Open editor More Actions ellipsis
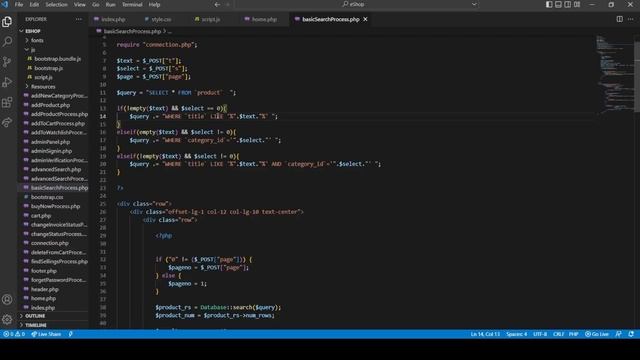Viewport: 640px width, 360px height. coord(631,19)
